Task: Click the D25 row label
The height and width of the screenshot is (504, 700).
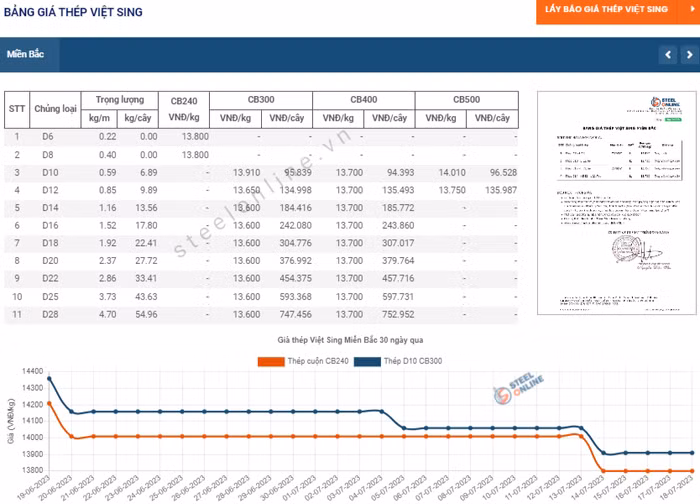Action: [50, 297]
